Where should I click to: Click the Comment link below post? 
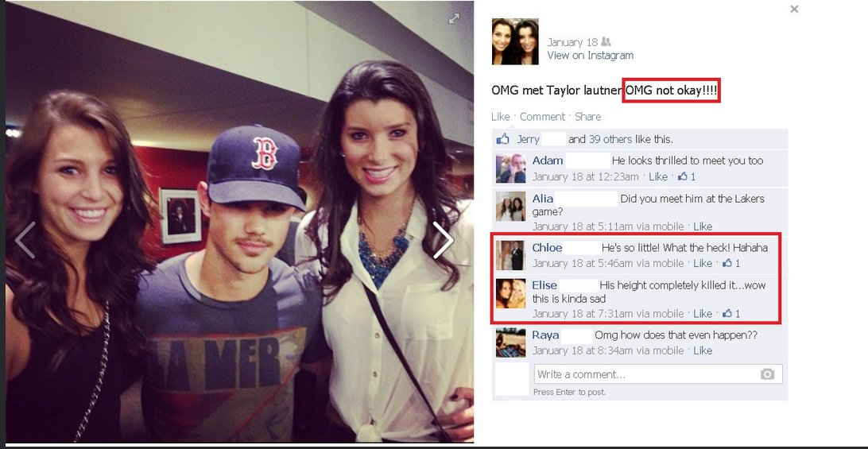coord(542,116)
